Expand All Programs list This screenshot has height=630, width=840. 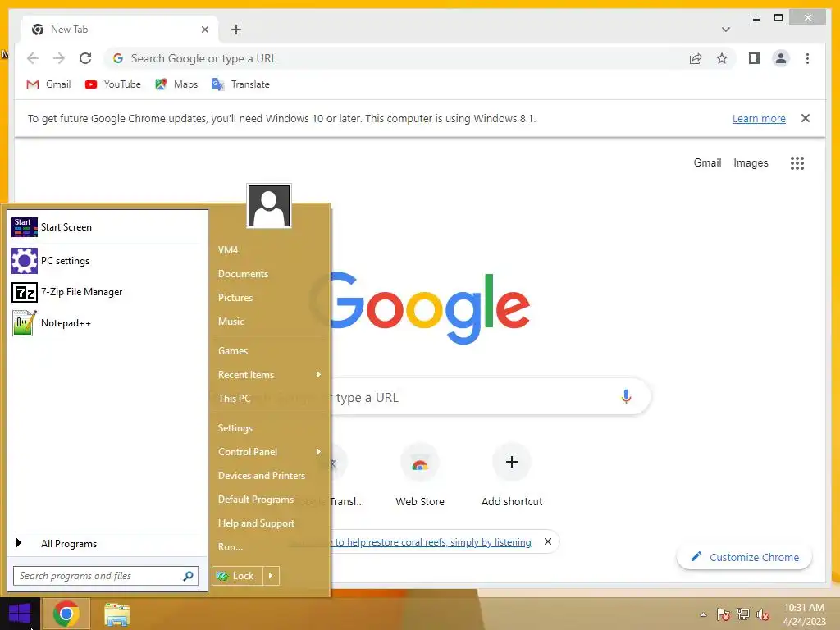click(x=106, y=543)
